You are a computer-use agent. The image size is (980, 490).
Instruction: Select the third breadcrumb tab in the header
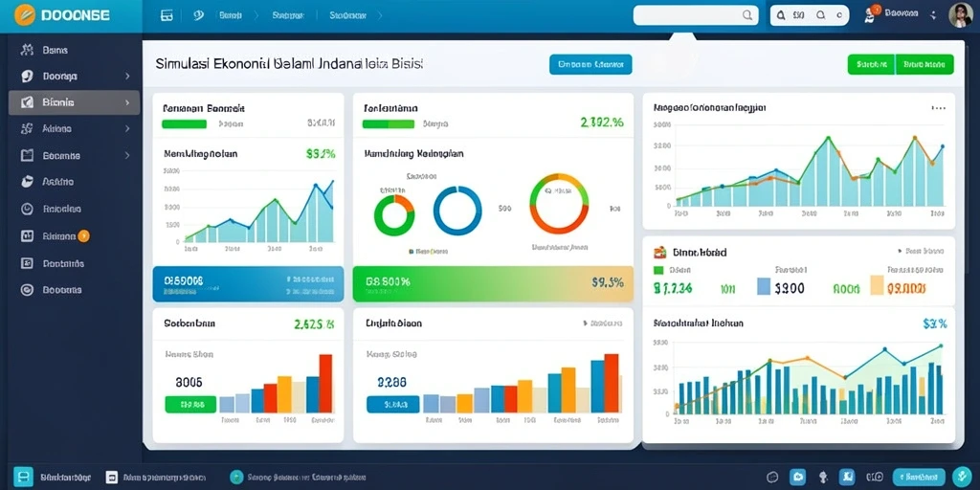coord(346,16)
